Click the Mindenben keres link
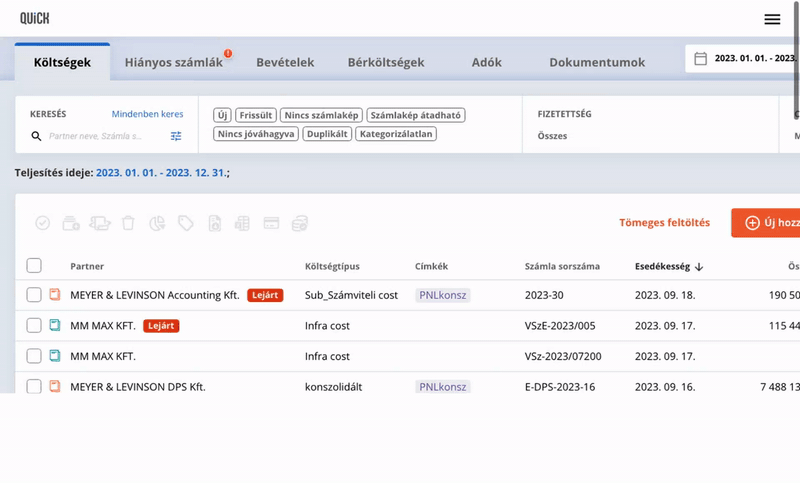 click(x=147, y=114)
